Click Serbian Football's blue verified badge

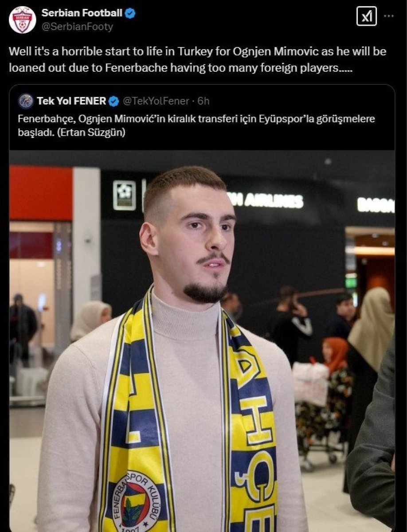click(130, 13)
